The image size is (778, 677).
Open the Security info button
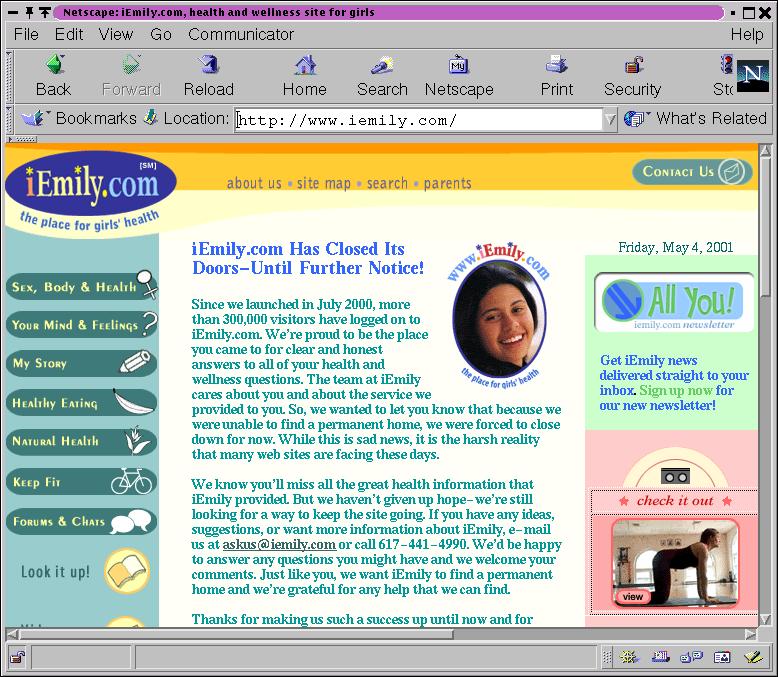633,76
